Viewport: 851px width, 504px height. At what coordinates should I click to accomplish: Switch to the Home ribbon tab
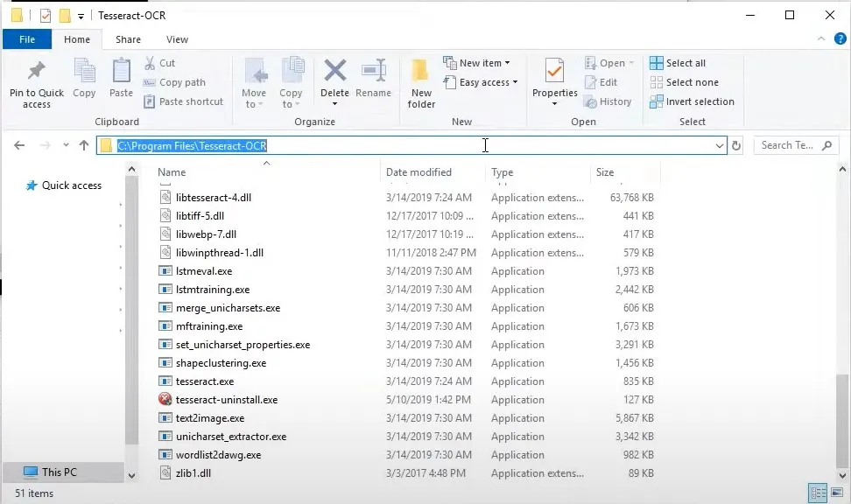[x=77, y=39]
